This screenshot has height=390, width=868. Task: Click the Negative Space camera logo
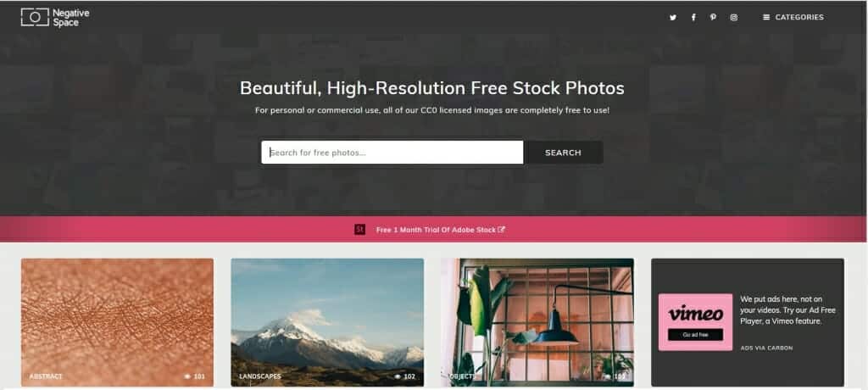tap(34, 17)
